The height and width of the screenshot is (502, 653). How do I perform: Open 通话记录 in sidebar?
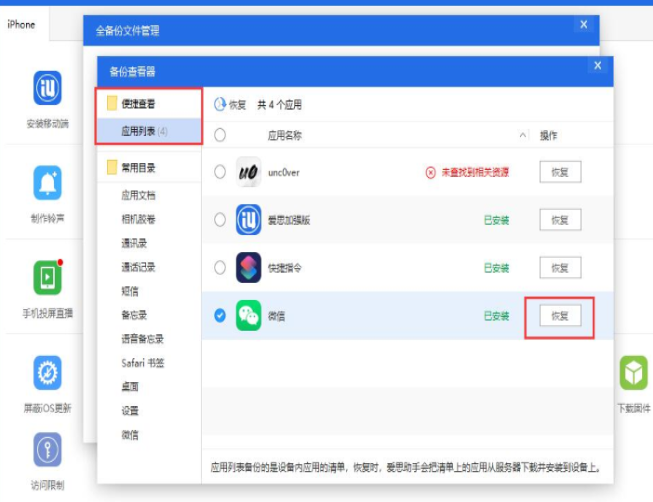(x=138, y=267)
